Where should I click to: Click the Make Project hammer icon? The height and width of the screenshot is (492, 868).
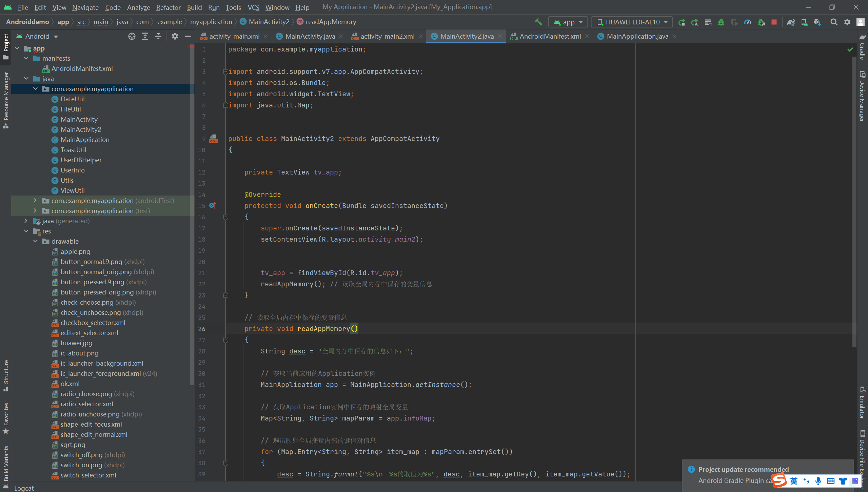tap(538, 22)
